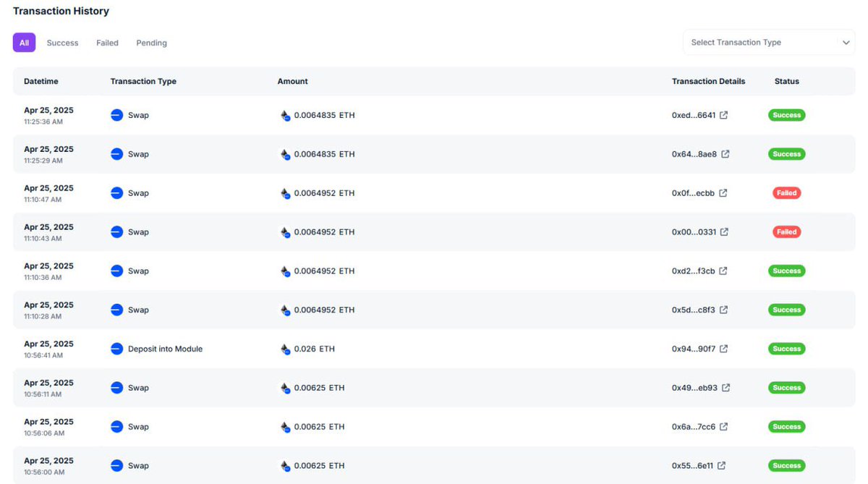868x484 pixels.
Task: Open external link for transaction 0x94...90f7
Action: point(723,349)
